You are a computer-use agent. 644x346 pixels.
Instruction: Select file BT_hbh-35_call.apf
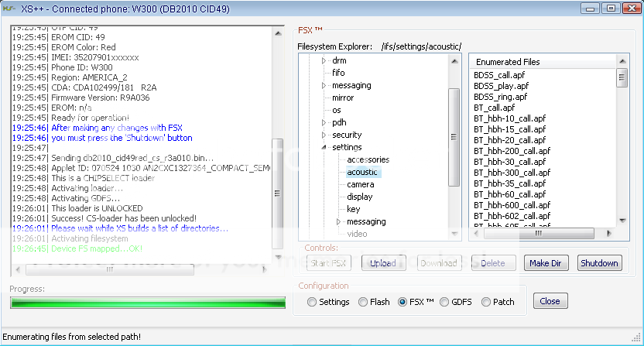(509, 183)
